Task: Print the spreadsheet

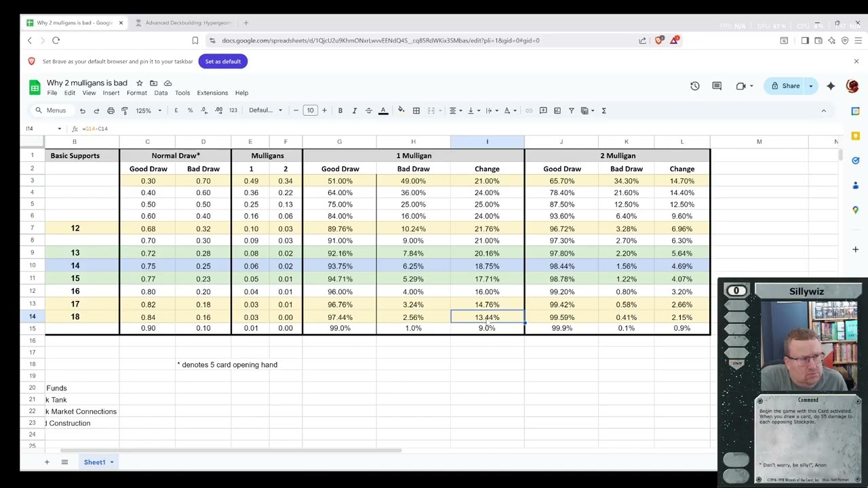Action: click(111, 110)
